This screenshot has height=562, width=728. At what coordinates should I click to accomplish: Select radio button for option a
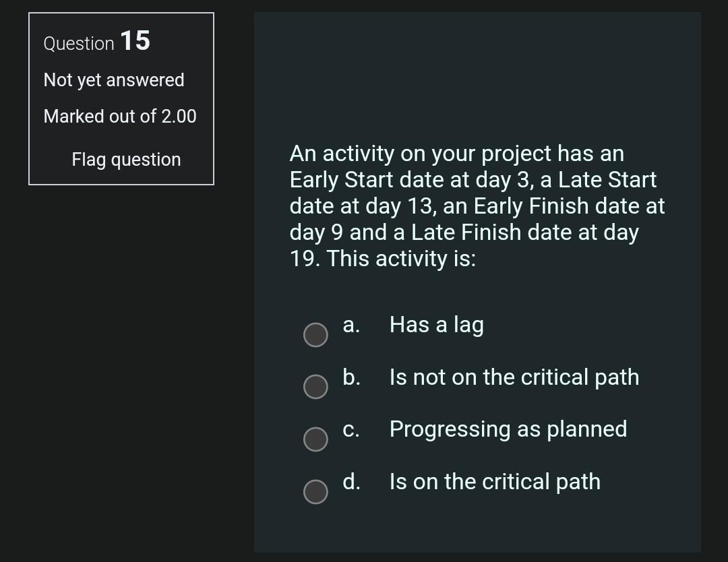[x=315, y=335]
